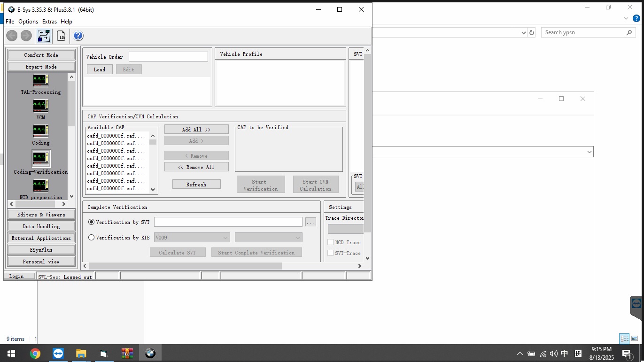Open the LOG file toolbar icon
Screen dimensions: 644x362
(61, 36)
